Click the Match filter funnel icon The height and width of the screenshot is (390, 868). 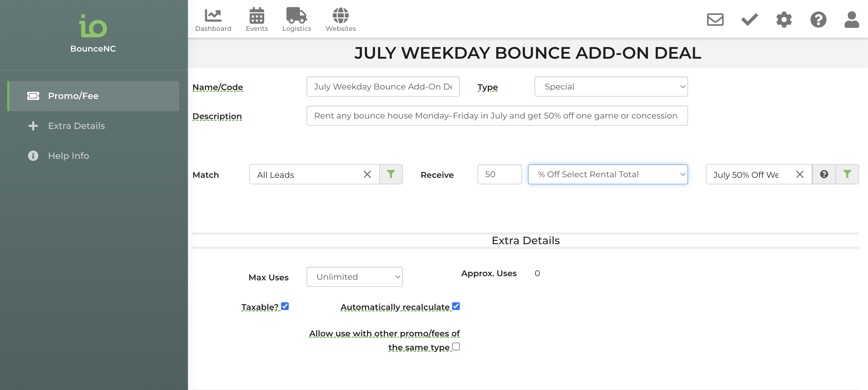click(x=391, y=174)
